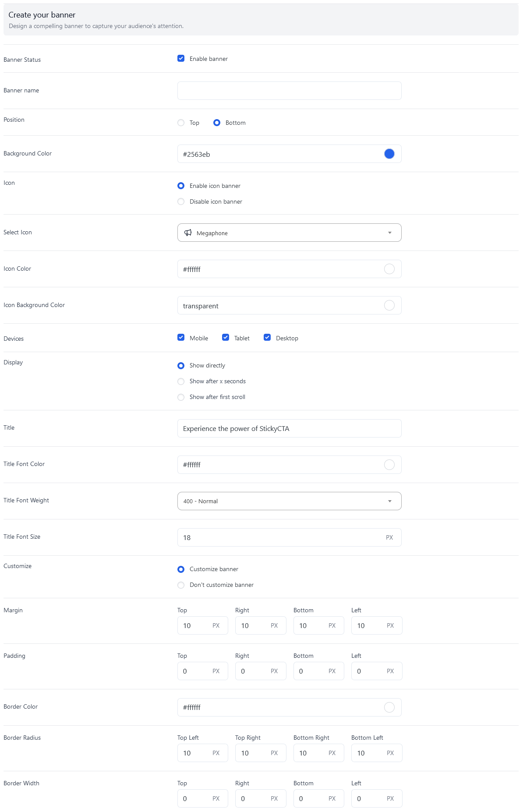
Task: Open the Icon Color swatch
Action: click(x=389, y=269)
